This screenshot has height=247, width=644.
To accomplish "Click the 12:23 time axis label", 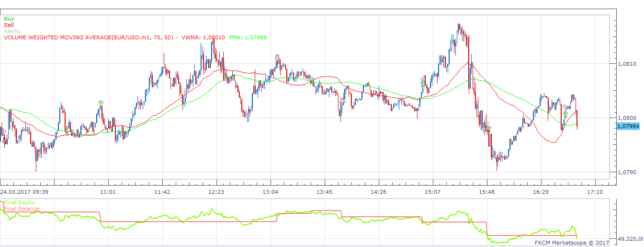I will click(216, 192).
